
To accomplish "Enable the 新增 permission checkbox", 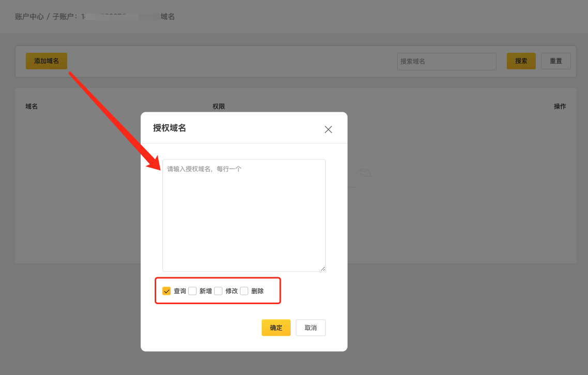I will 192,291.
